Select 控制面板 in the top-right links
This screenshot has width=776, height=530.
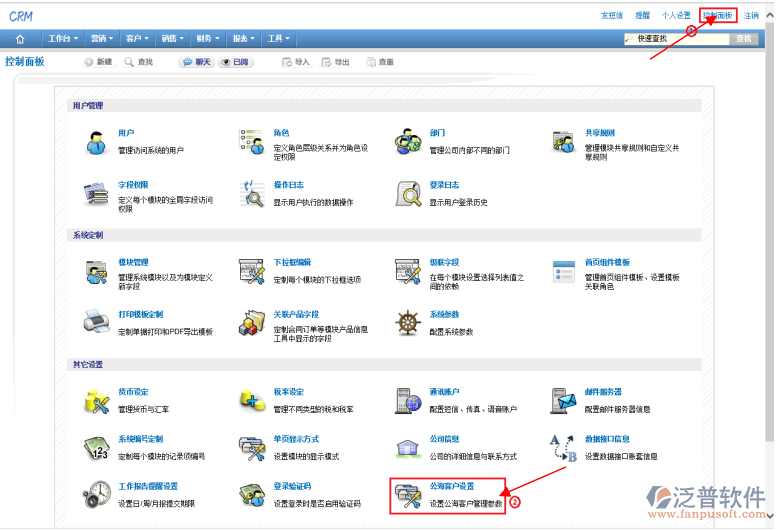(718, 16)
